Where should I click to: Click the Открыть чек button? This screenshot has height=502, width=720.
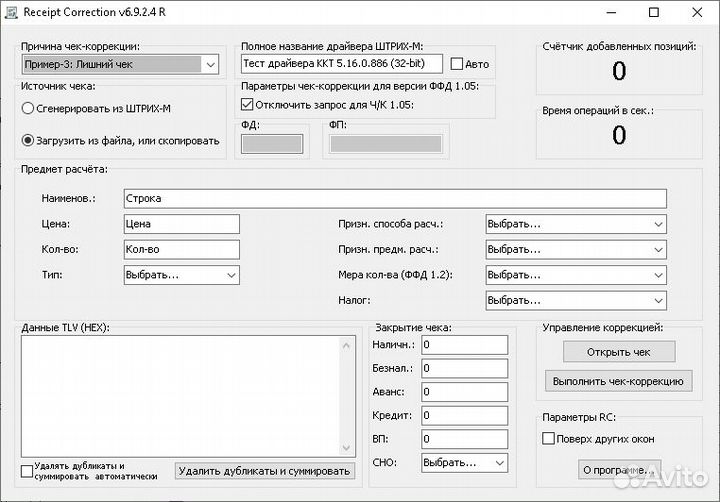[x=619, y=352]
